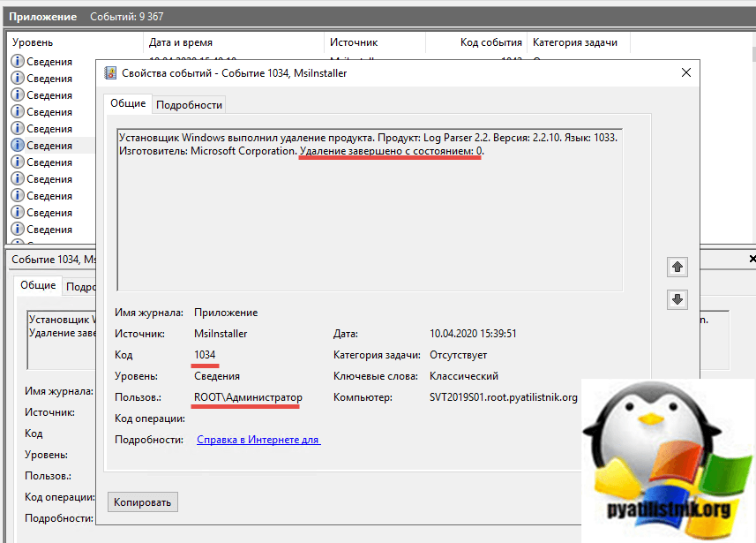Click the Категория задачи column header
The width and height of the screenshot is (756, 543).
(x=580, y=42)
